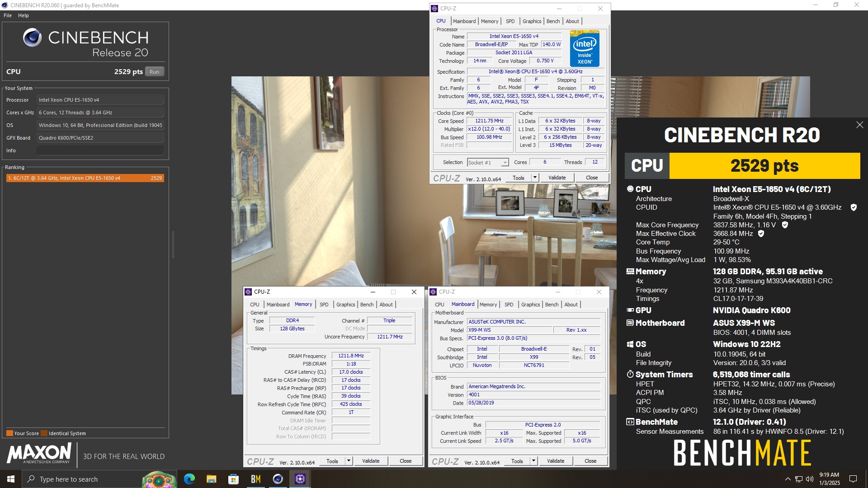Open Microsoft Edge from taskbar
The height and width of the screenshot is (488, 868).
(189, 479)
